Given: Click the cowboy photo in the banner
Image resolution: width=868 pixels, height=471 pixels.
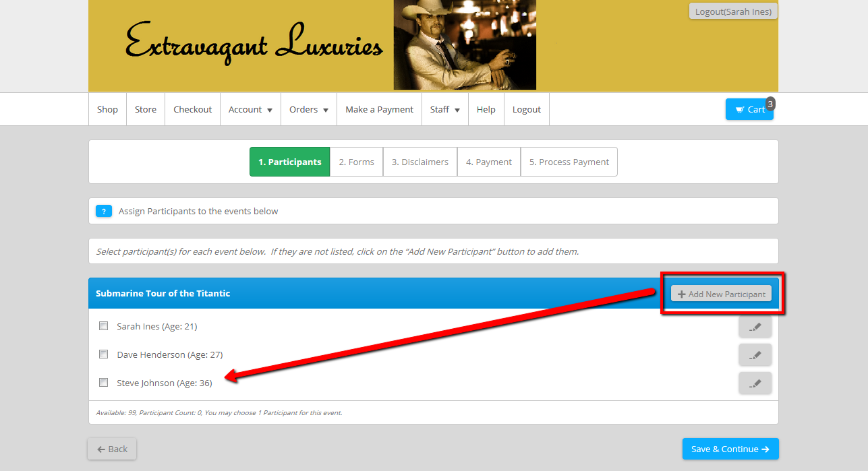Looking at the screenshot, I should point(465,45).
